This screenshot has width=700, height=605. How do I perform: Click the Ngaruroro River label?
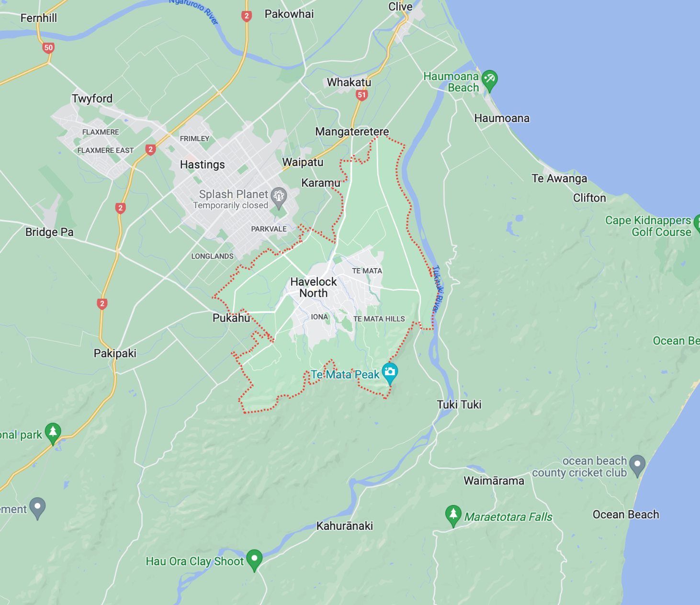coord(194,11)
